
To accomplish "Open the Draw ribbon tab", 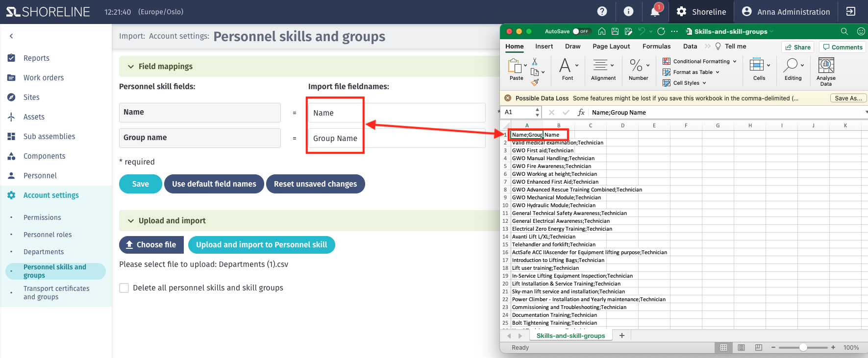I will pyautogui.click(x=572, y=46).
